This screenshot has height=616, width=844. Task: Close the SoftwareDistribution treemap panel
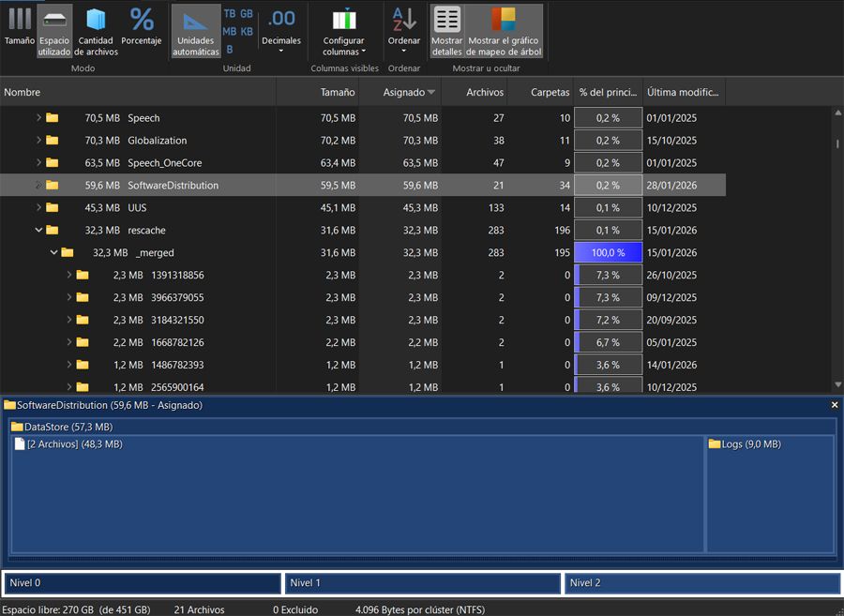[834, 405]
